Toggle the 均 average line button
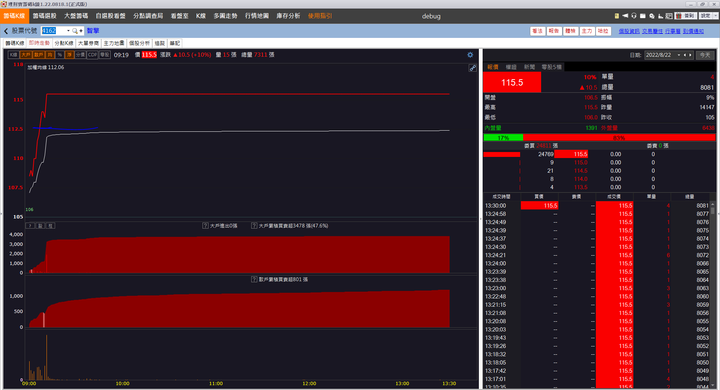The height and width of the screenshot is (390, 720). point(50,55)
